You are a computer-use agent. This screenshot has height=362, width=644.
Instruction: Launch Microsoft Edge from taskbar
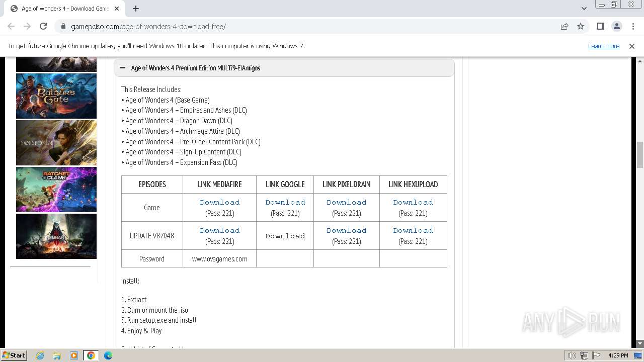pyautogui.click(x=108, y=355)
